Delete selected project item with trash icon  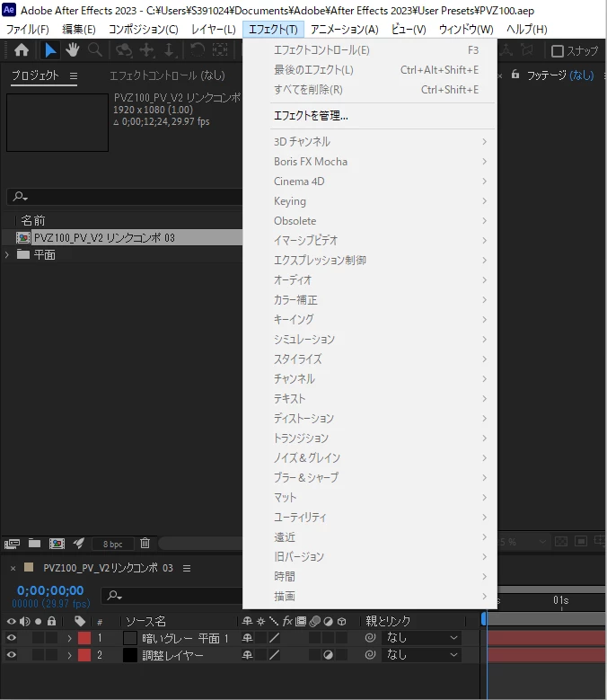tap(145, 543)
